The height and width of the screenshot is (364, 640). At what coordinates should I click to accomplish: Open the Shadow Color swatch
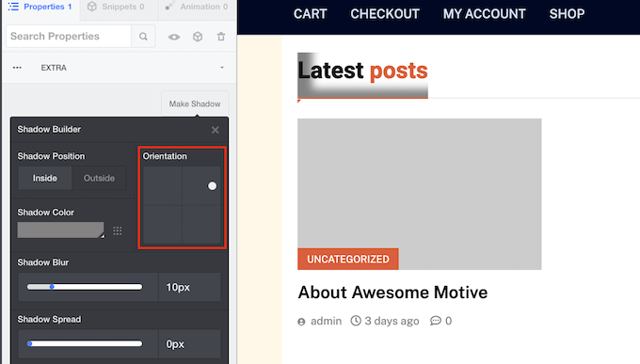point(61,230)
